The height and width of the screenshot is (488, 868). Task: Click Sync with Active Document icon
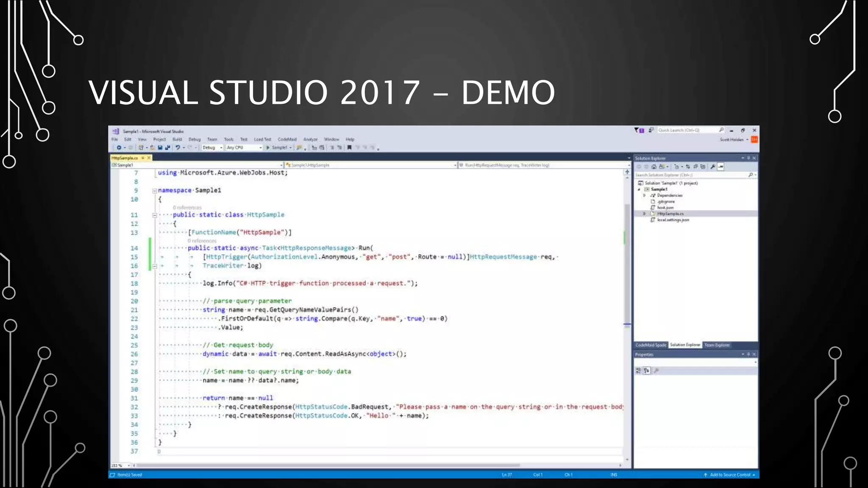(x=688, y=166)
